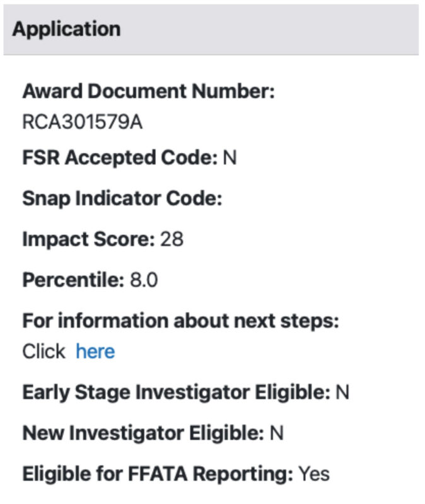
Task: Click the word 'Click' before here link
Action: 44,351
